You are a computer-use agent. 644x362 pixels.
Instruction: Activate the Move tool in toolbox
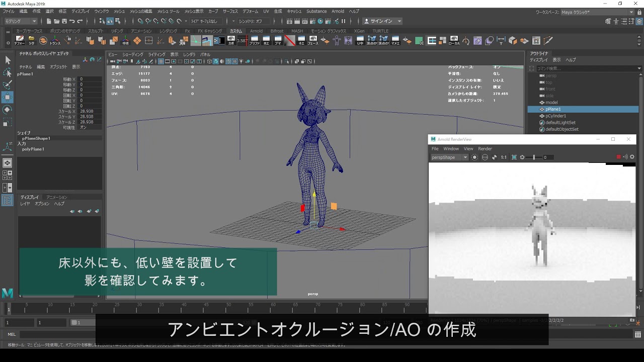8,97
